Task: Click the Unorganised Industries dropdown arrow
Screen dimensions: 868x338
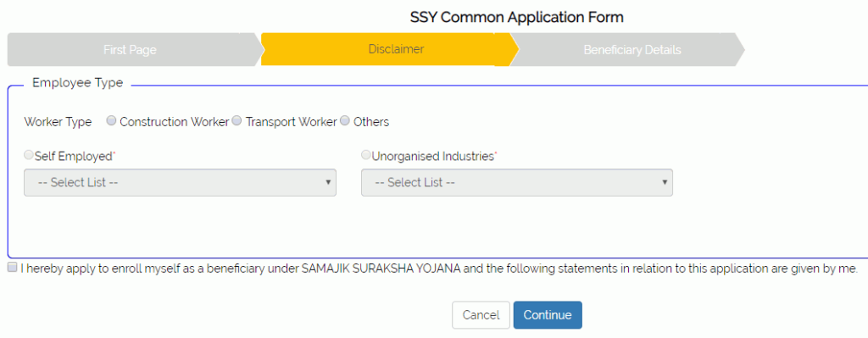Action: tap(665, 182)
